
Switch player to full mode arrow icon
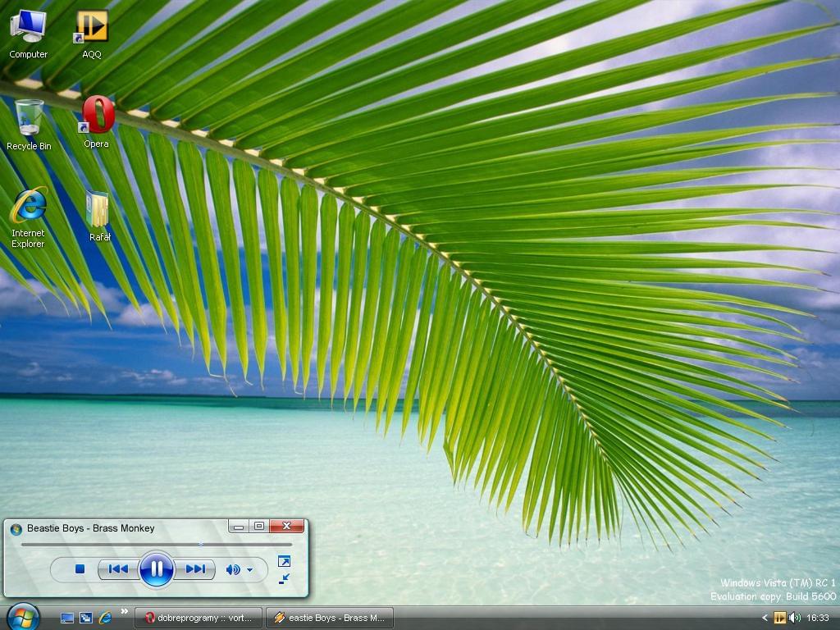click(x=284, y=562)
